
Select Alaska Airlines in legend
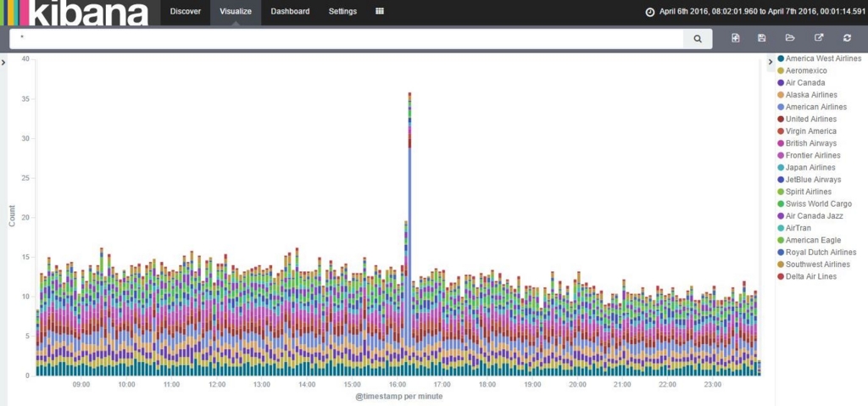[811, 95]
